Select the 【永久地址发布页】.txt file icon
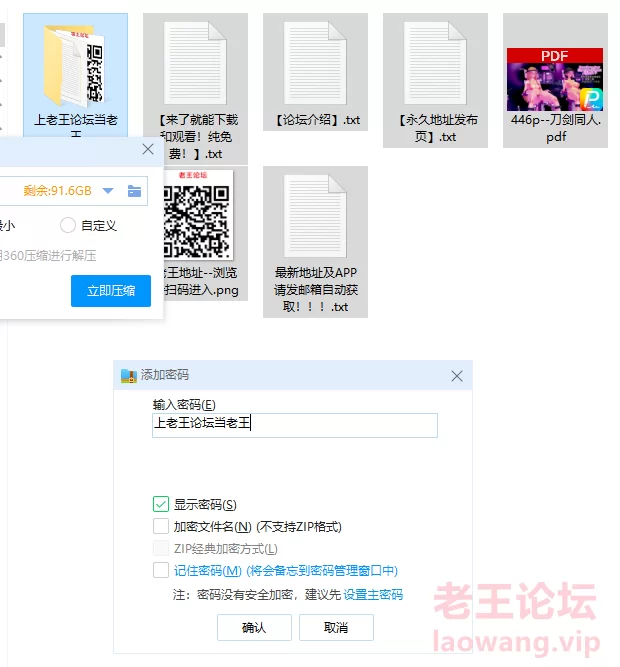The height and width of the screenshot is (667, 620). point(435,64)
